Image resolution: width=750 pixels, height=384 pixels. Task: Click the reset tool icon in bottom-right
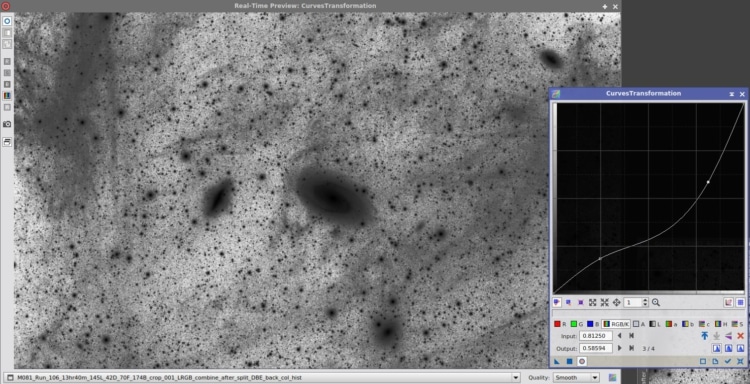pos(740,362)
